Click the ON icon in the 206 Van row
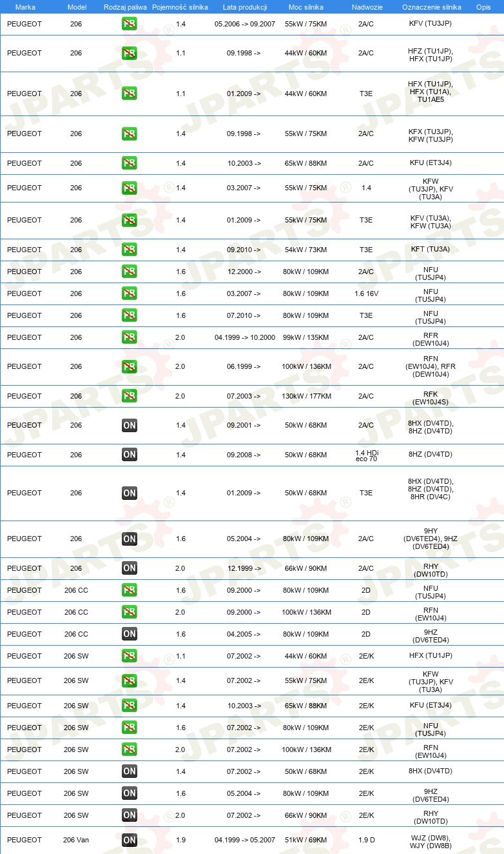The width and height of the screenshot is (504, 854). pyautogui.click(x=130, y=840)
